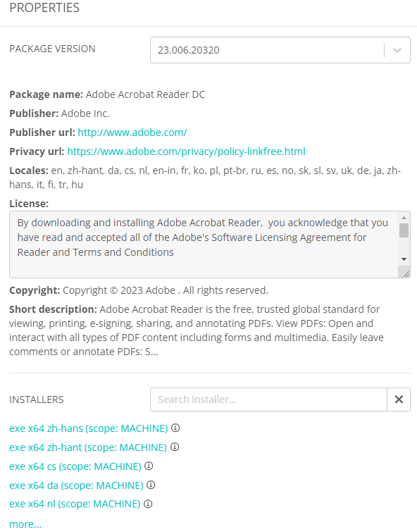Open exe x64 da installer link
The width and height of the screenshot is (417, 532).
[x=76, y=485]
